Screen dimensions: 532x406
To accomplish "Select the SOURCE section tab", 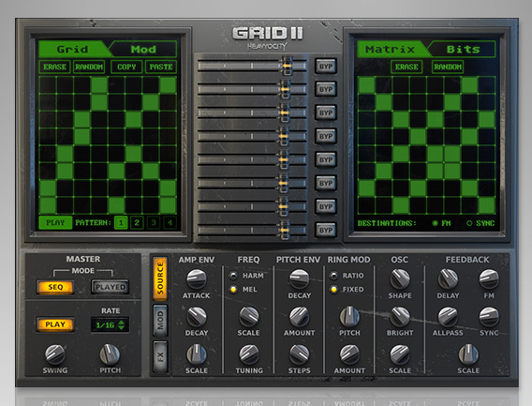I will pyautogui.click(x=160, y=278).
